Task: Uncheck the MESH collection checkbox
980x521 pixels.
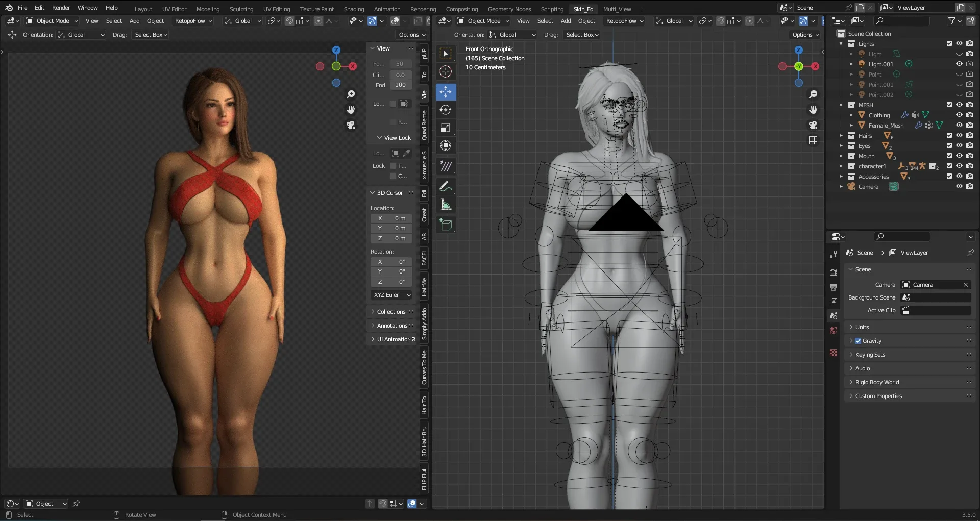Action: 949,105
